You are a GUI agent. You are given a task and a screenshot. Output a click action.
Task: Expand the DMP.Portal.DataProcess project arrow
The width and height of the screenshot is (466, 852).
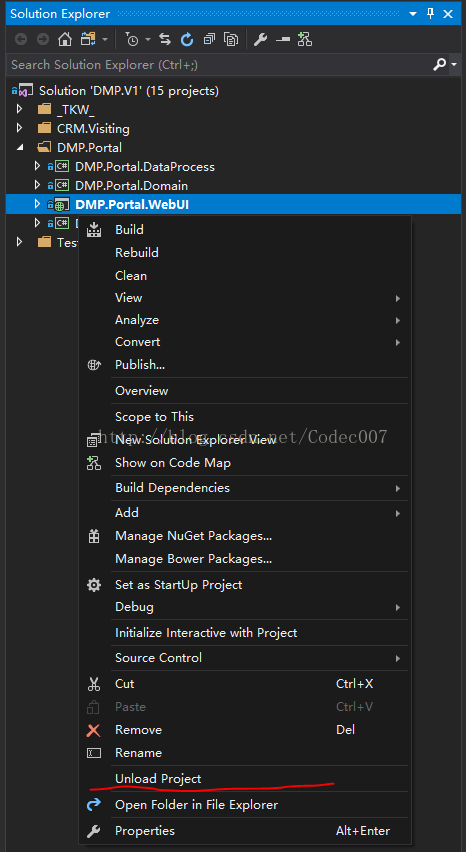[37, 166]
